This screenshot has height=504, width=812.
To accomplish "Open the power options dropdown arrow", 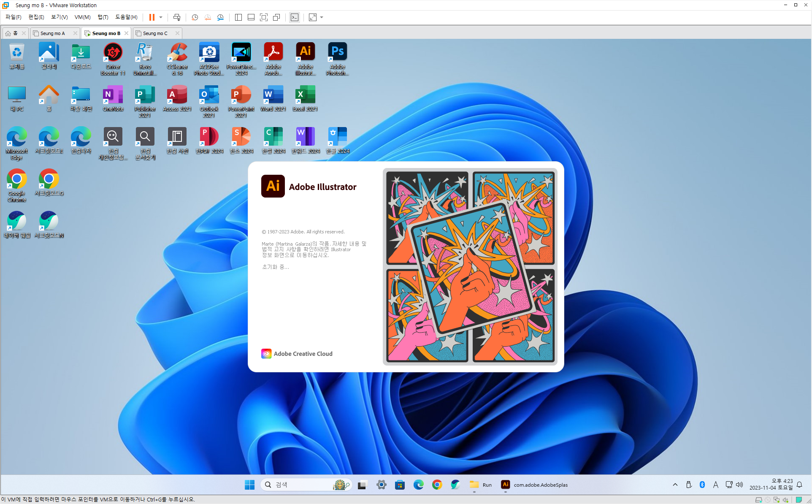I will coord(161,17).
